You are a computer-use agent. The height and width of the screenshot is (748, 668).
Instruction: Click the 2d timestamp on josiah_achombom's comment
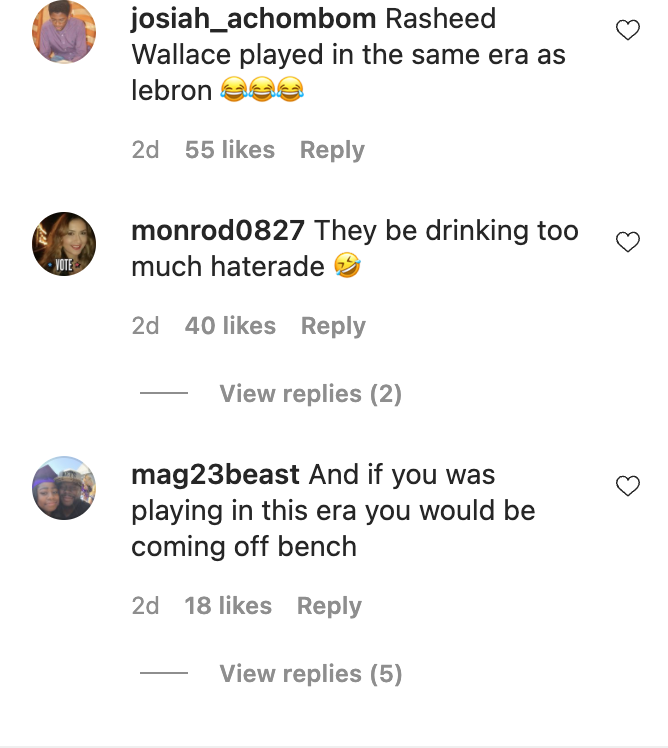tap(145, 150)
